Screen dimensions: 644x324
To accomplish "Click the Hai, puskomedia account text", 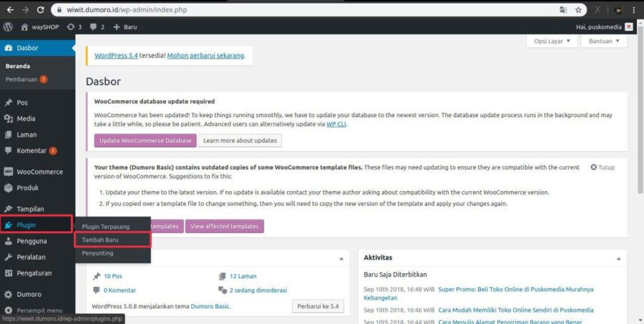I will tap(599, 27).
